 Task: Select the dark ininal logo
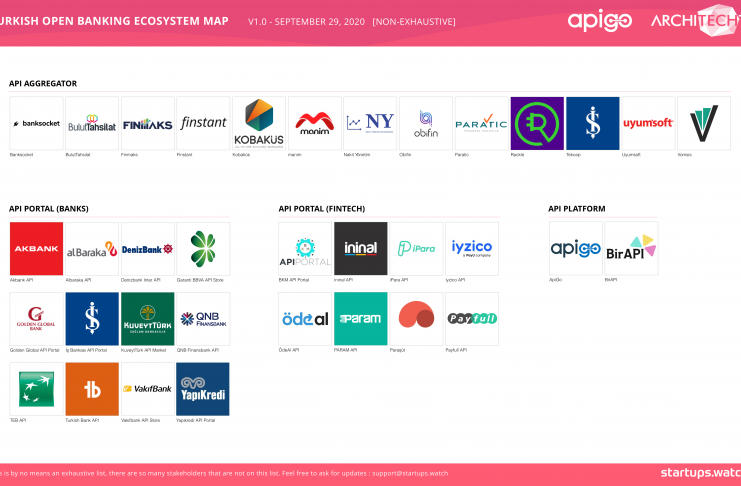pos(361,249)
